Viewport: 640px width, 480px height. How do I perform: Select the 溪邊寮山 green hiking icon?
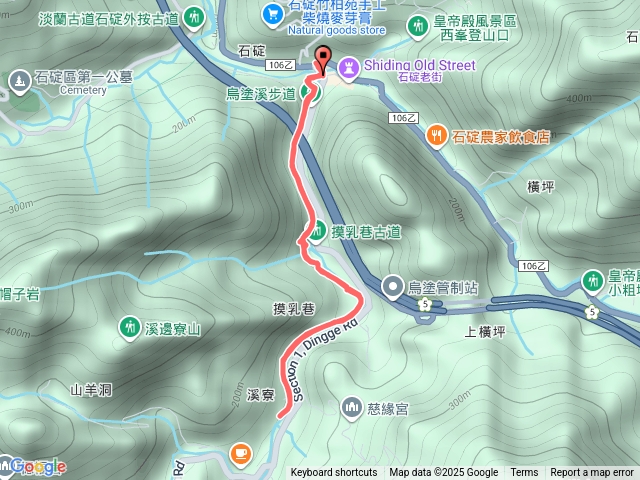129,327
